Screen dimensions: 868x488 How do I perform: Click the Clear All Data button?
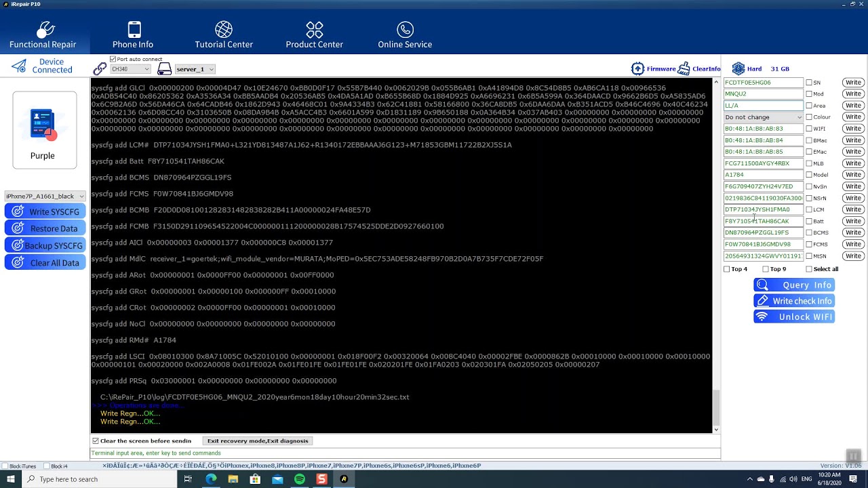45,262
